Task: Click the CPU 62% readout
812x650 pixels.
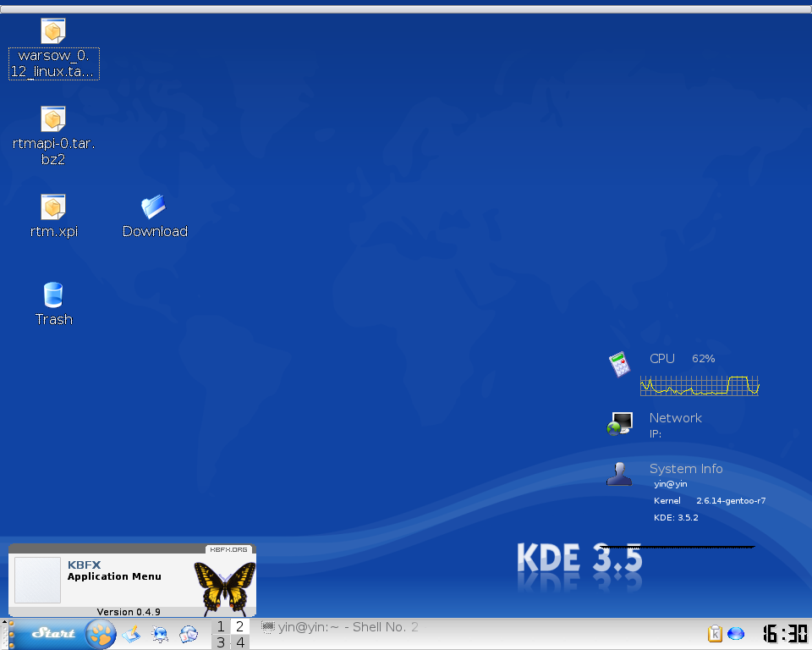Action: (682, 359)
